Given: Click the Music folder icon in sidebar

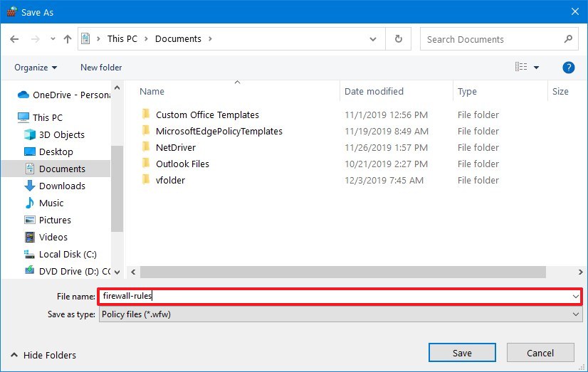Looking at the screenshot, I should (30, 203).
